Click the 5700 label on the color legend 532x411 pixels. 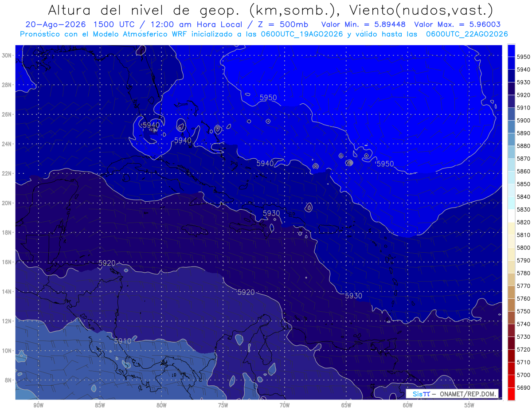point(523,375)
